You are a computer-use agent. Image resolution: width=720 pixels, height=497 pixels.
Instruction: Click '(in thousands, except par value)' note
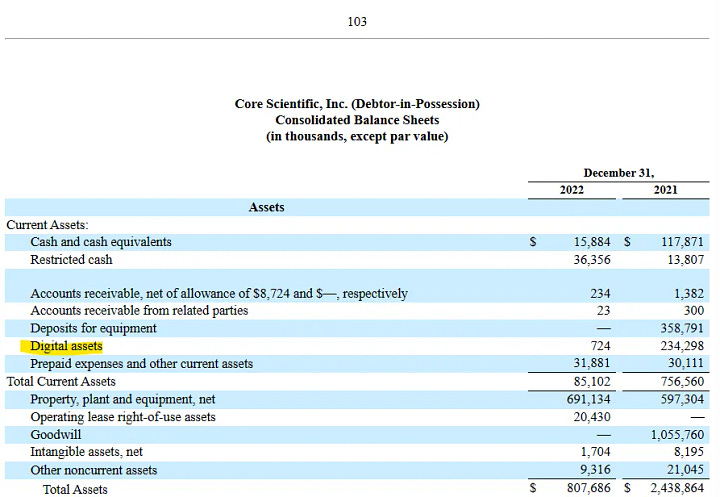(x=357, y=136)
